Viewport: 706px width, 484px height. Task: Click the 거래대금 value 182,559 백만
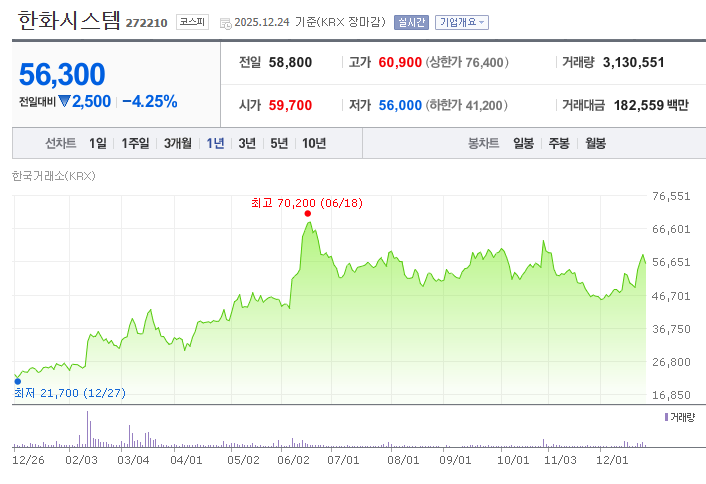(651, 105)
